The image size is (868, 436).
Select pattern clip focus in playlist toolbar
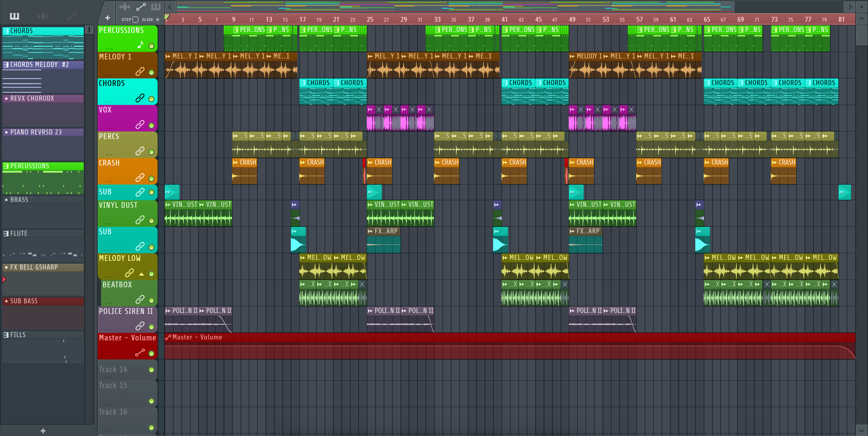point(156,7)
